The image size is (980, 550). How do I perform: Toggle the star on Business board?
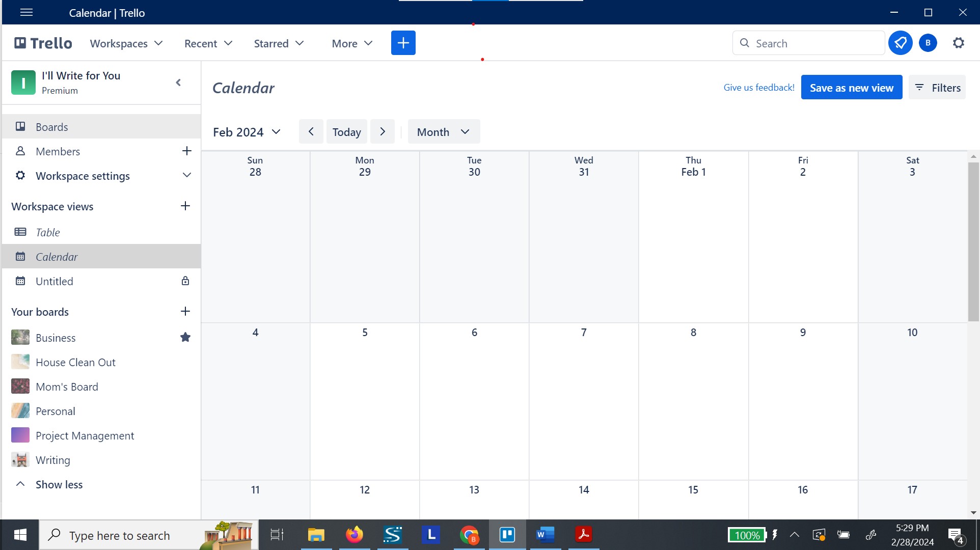point(185,337)
